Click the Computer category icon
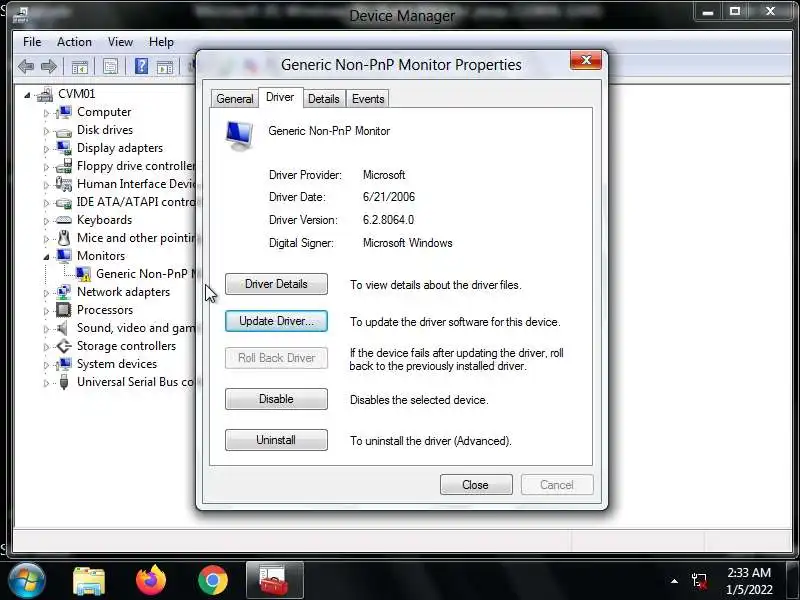The width and height of the screenshot is (800, 600). tap(64, 112)
